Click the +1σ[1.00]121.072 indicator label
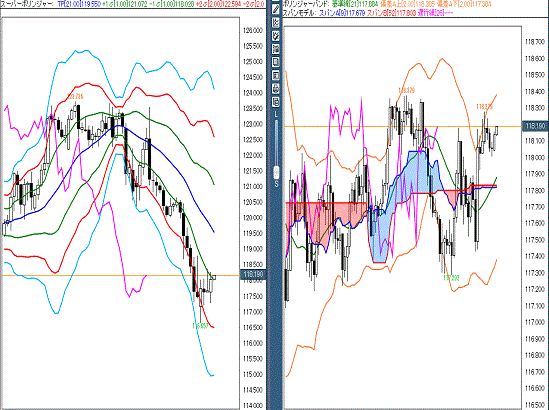 pos(124,4)
